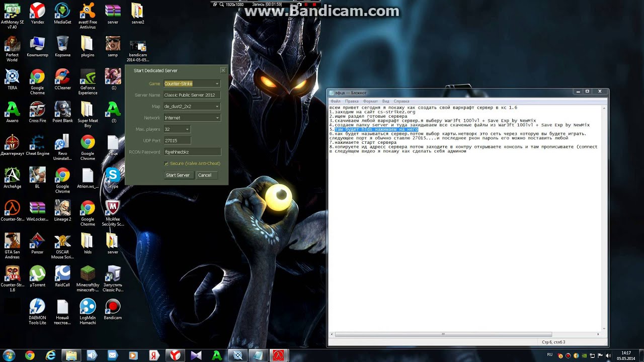This screenshot has width=644, height=362.
Task: Open the Вид menu in Notepad
Action: 385,101
